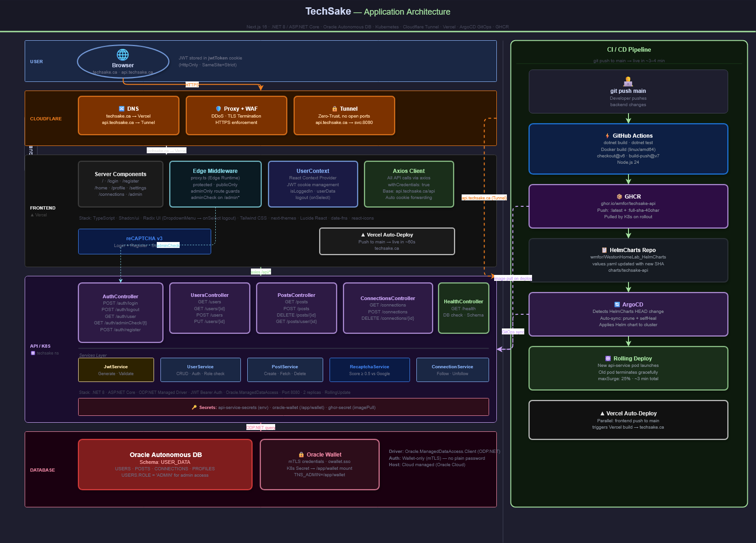Click PUT /users/{id} in UsersController
Viewport: 756px width, 543px height.
[x=209, y=322]
